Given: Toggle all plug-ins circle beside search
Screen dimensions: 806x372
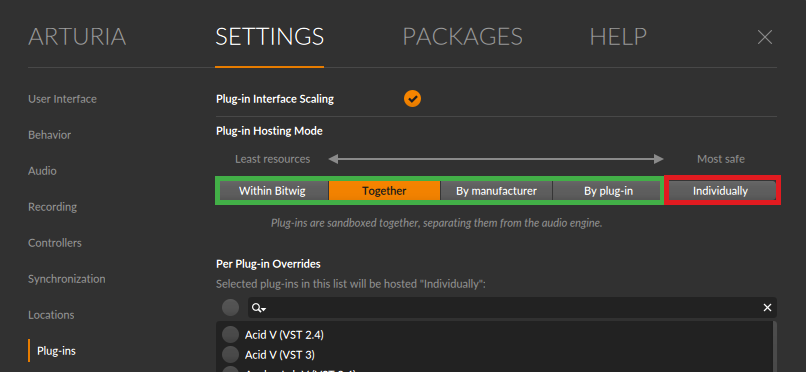Looking at the screenshot, I should coord(230,308).
